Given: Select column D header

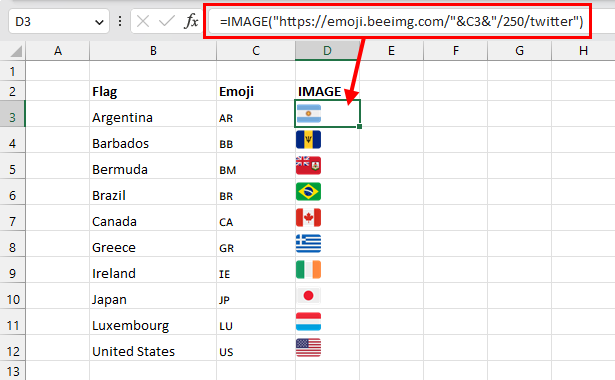Looking at the screenshot, I should (327, 51).
